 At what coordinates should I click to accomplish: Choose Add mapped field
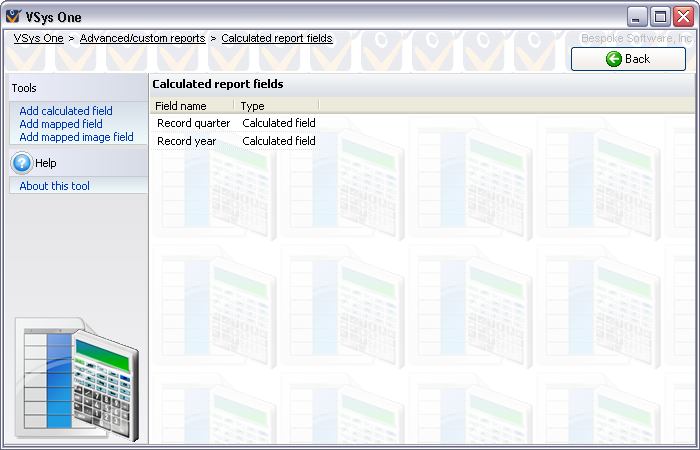(61, 124)
